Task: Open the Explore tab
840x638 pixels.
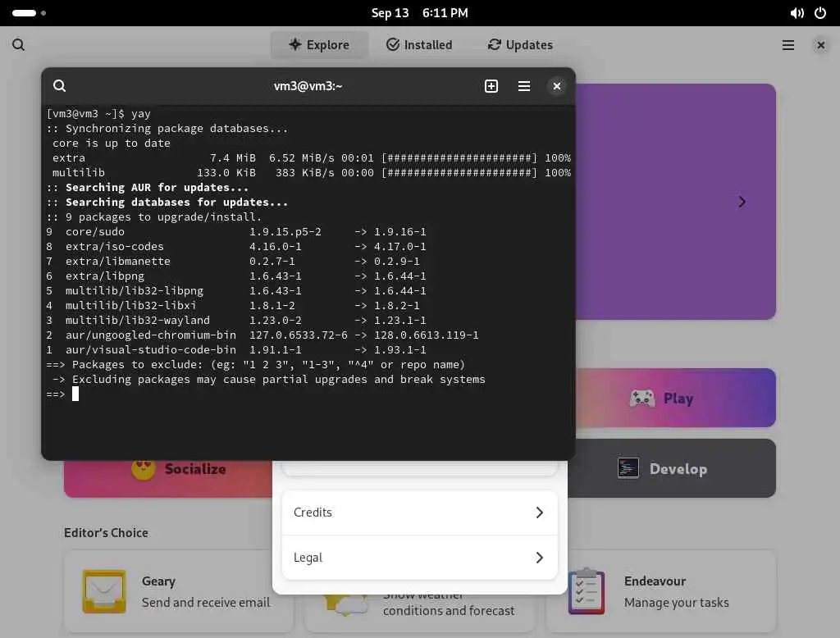Action: coord(319,45)
